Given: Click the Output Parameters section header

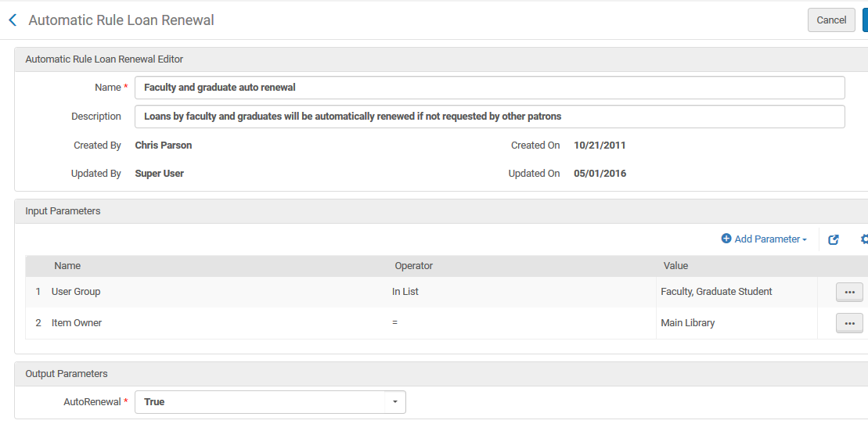Looking at the screenshot, I should [67, 374].
